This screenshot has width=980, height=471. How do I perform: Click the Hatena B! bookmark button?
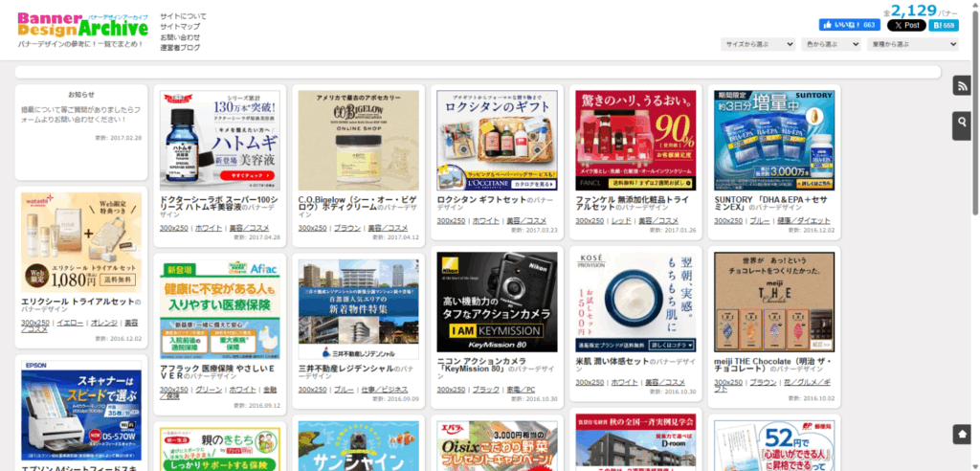click(x=945, y=25)
